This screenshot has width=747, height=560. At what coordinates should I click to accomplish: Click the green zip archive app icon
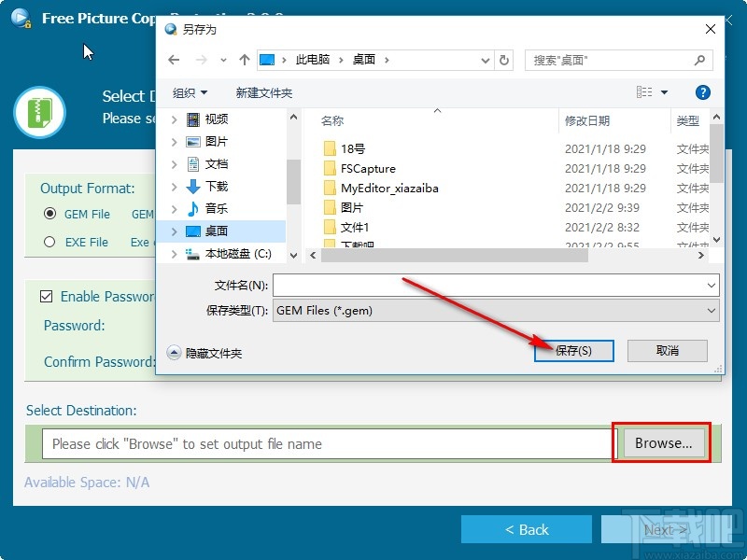[x=39, y=113]
